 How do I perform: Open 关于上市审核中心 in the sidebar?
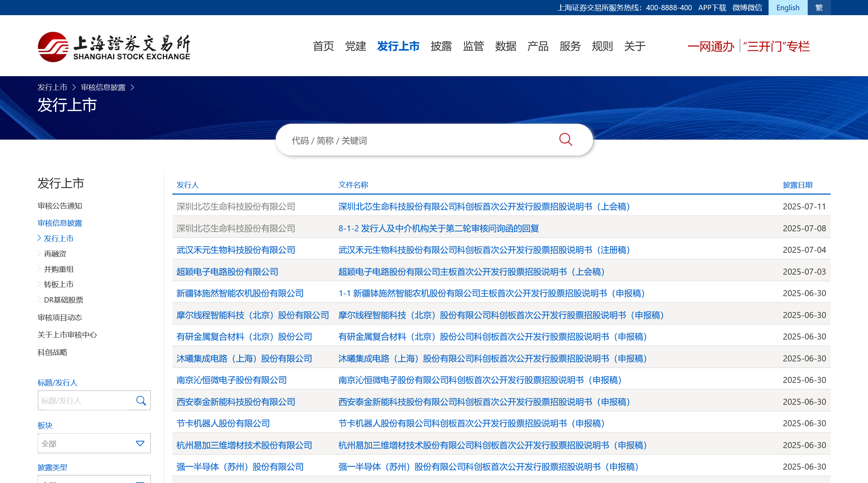(67, 335)
